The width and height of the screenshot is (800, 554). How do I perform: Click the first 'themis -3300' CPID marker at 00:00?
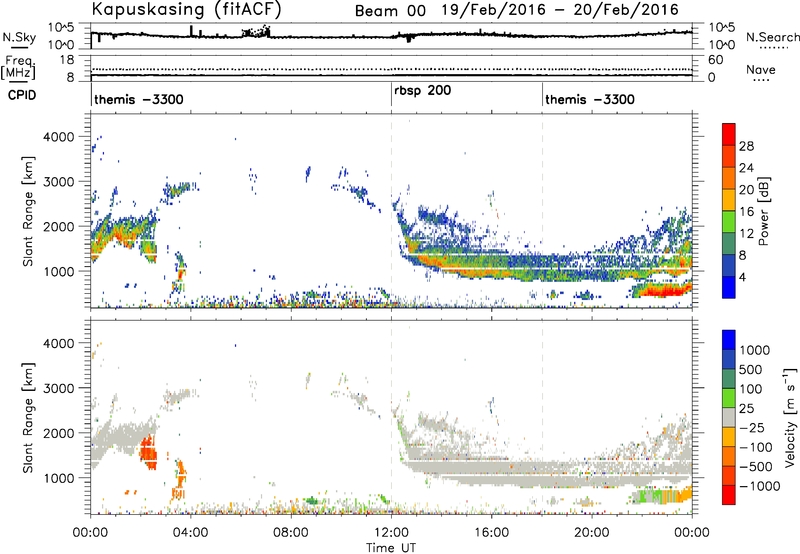click(x=138, y=99)
